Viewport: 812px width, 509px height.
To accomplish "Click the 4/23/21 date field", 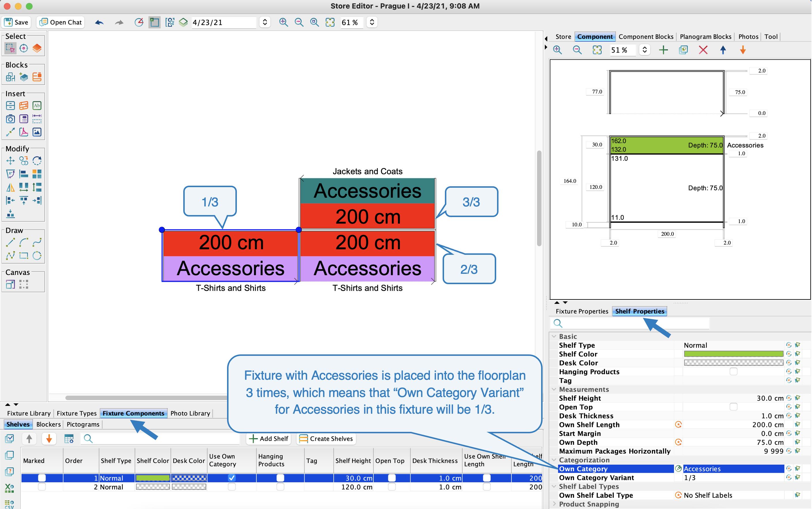I will (224, 22).
